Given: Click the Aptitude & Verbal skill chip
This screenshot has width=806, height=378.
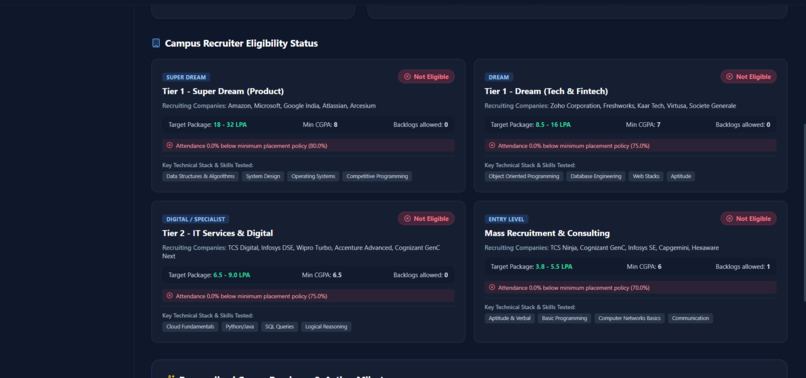Looking at the screenshot, I should (x=509, y=318).
